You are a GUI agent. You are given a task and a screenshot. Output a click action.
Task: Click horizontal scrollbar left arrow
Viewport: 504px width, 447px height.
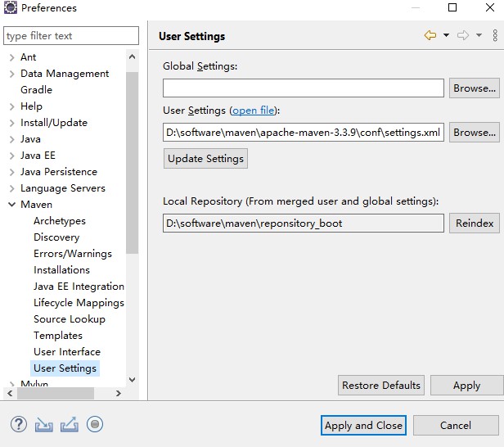(x=10, y=393)
